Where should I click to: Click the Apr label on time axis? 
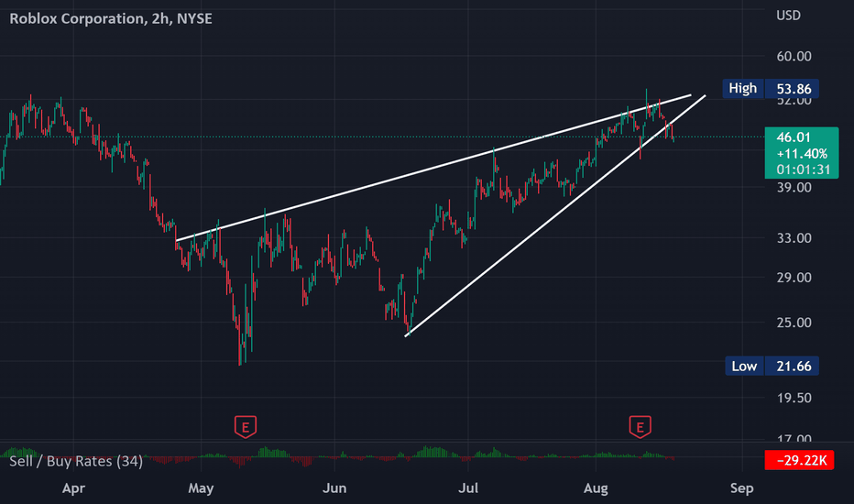tap(73, 488)
